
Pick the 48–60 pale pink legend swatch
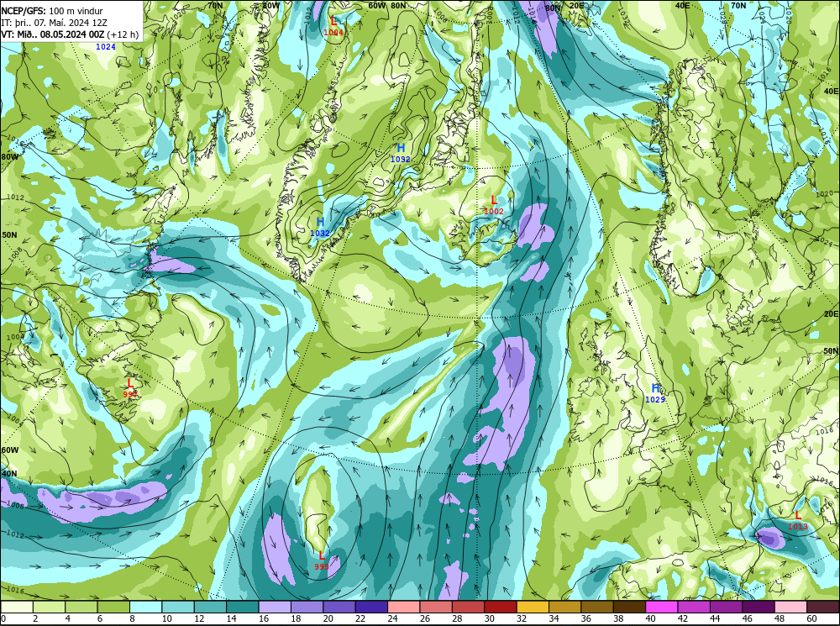790,607
